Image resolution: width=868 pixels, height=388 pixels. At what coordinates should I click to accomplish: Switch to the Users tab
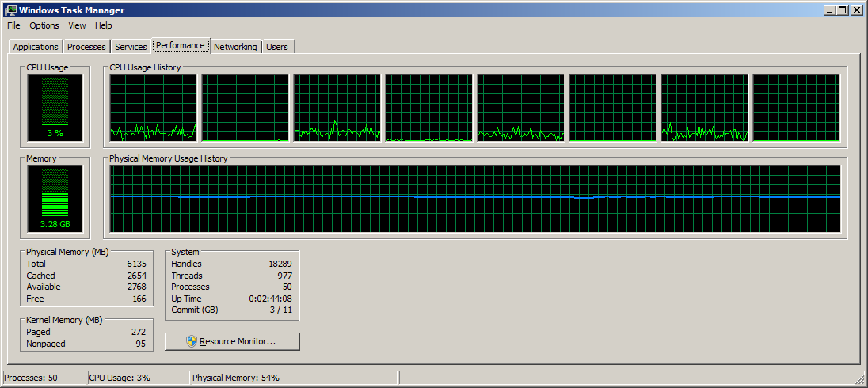pyautogui.click(x=277, y=47)
